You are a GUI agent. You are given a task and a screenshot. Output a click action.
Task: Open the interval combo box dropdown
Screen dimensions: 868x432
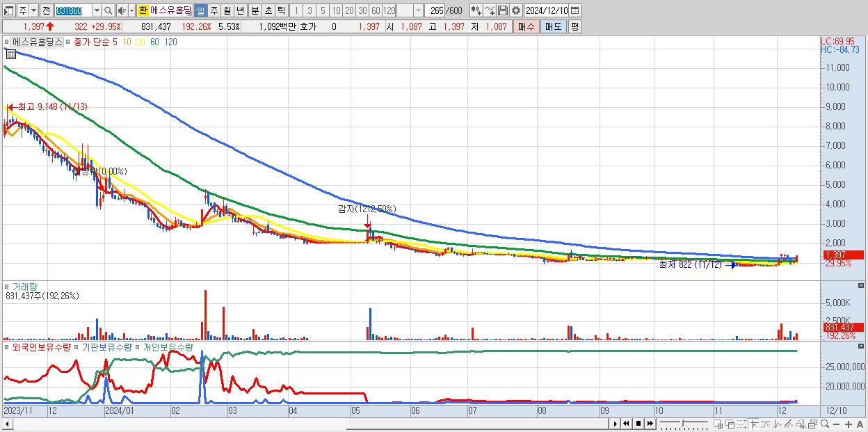pyautogui.click(x=418, y=10)
